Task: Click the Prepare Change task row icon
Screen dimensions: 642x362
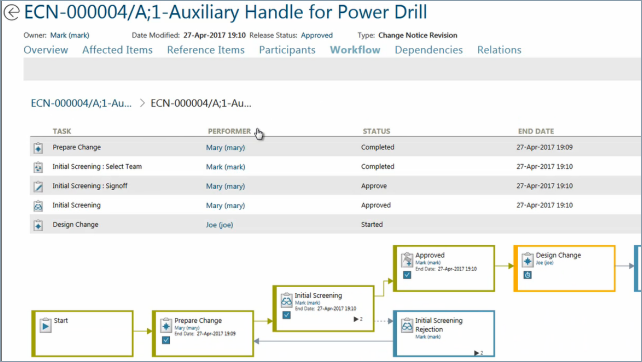Action: click(38, 148)
